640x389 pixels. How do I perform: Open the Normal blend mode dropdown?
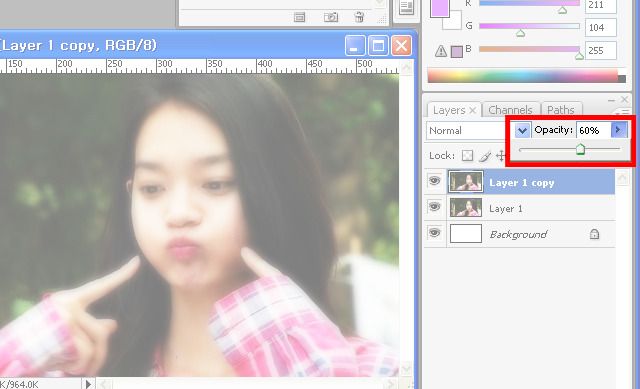[467, 131]
